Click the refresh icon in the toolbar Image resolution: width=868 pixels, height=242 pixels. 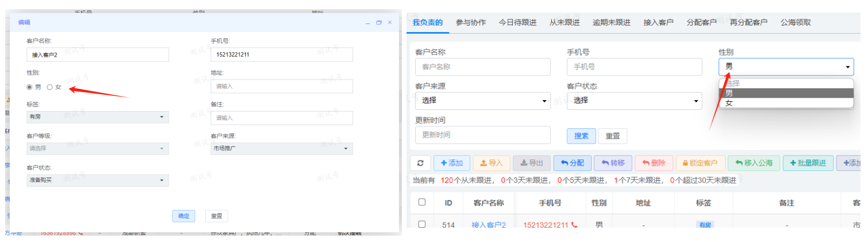[x=421, y=163]
